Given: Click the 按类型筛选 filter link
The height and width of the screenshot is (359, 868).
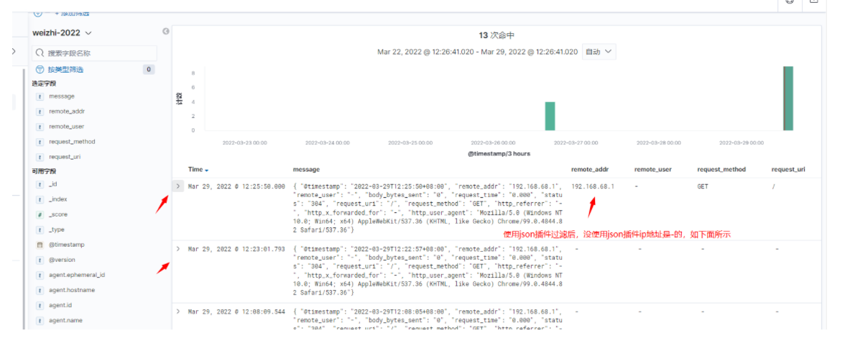Looking at the screenshot, I should (65, 69).
